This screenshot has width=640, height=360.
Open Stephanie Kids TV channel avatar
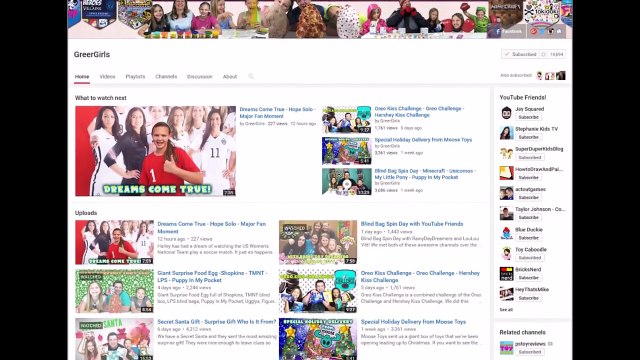pyautogui.click(x=507, y=133)
